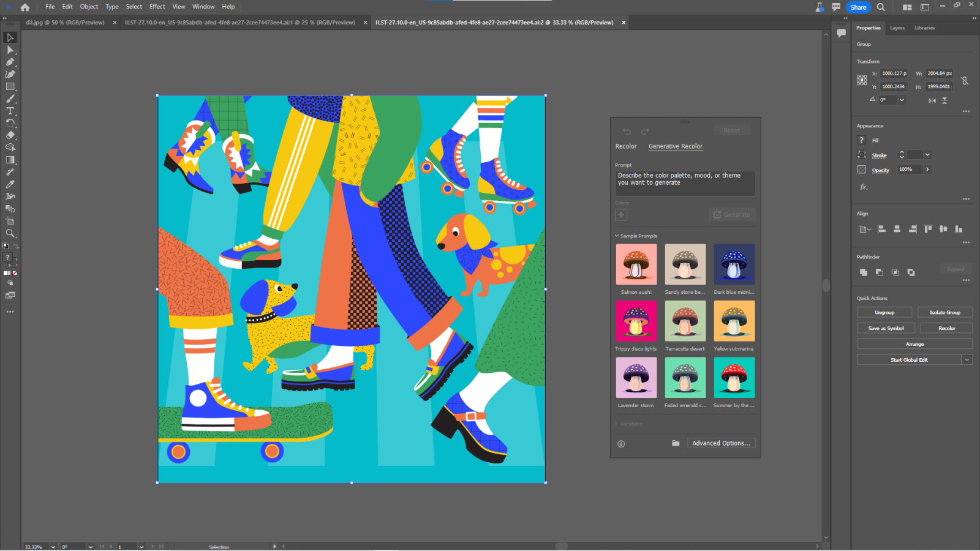Switch to the Libraries tab
The image size is (980, 551).
(925, 28)
